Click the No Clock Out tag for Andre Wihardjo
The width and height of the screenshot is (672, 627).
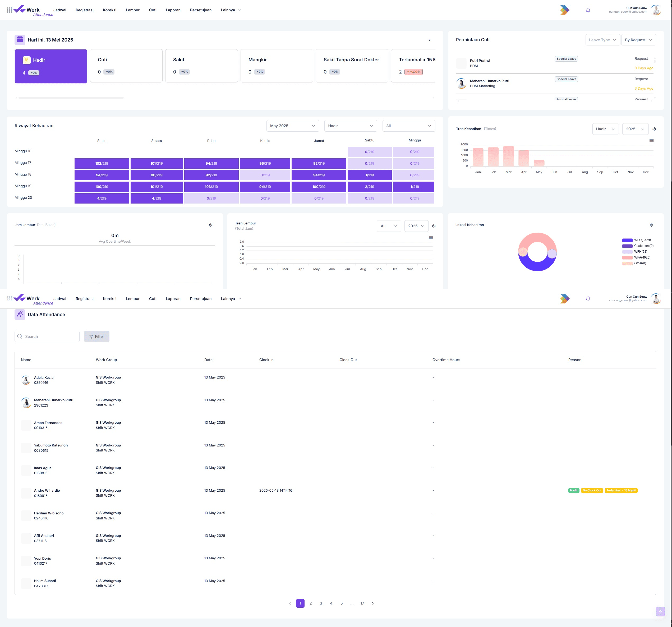pyautogui.click(x=592, y=490)
